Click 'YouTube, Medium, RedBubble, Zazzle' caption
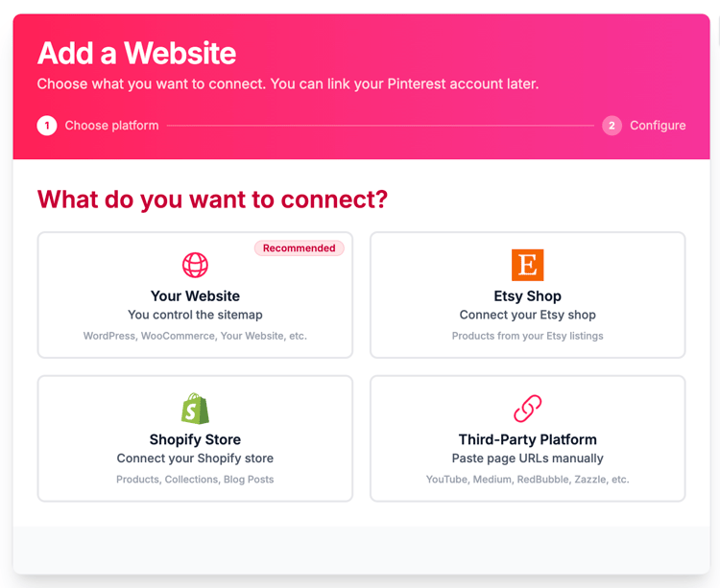Screen dimensions: 720x588 [527, 480]
